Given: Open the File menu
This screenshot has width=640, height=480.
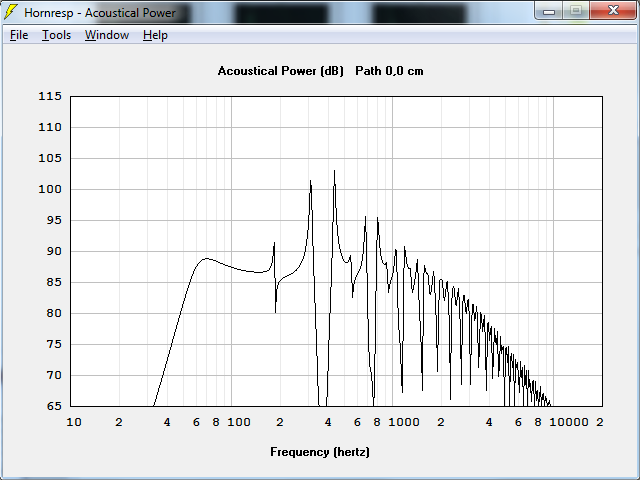Looking at the screenshot, I should coord(19,35).
